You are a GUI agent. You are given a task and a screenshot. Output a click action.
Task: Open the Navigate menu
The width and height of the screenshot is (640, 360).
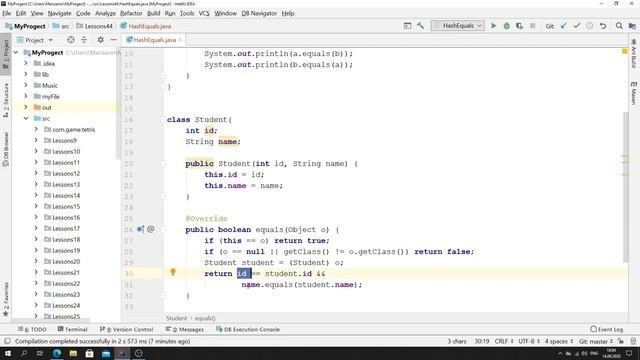(x=60, y=13)
